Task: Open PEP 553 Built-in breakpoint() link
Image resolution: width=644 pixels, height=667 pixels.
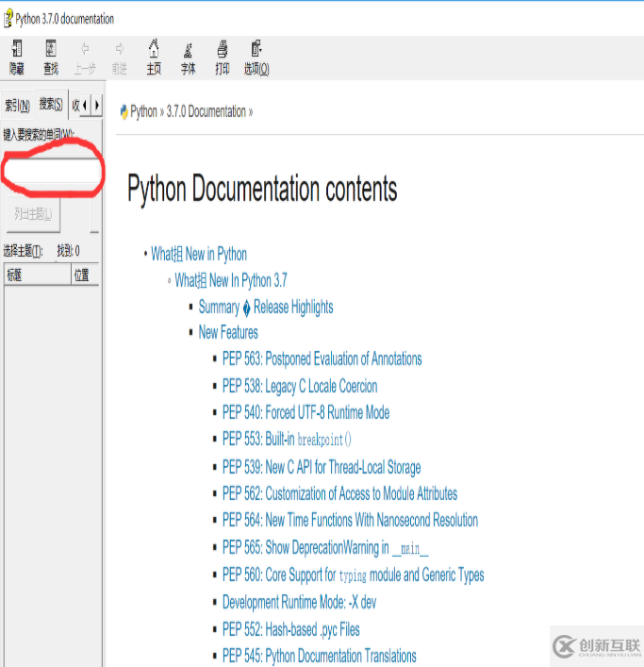Action: (287, 439)
